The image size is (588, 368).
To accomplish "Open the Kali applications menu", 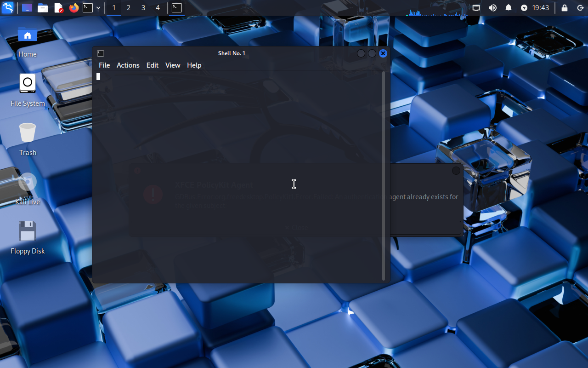I will [8, 8].
